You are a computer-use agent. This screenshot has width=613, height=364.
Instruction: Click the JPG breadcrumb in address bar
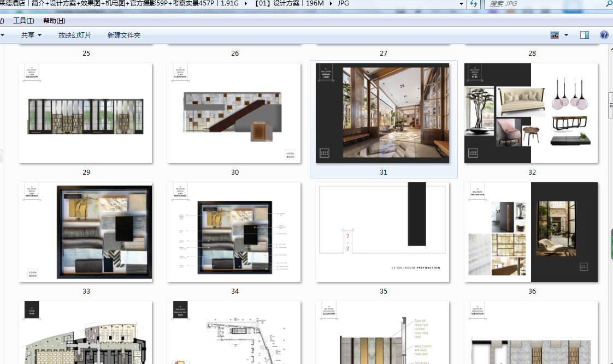coord(343,3)
